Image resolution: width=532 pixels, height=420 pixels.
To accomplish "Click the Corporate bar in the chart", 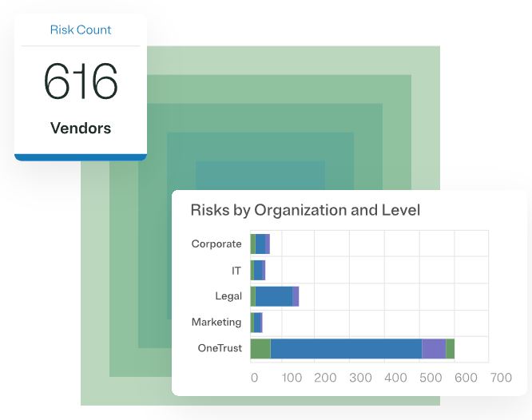I will [x=260, y=244].
